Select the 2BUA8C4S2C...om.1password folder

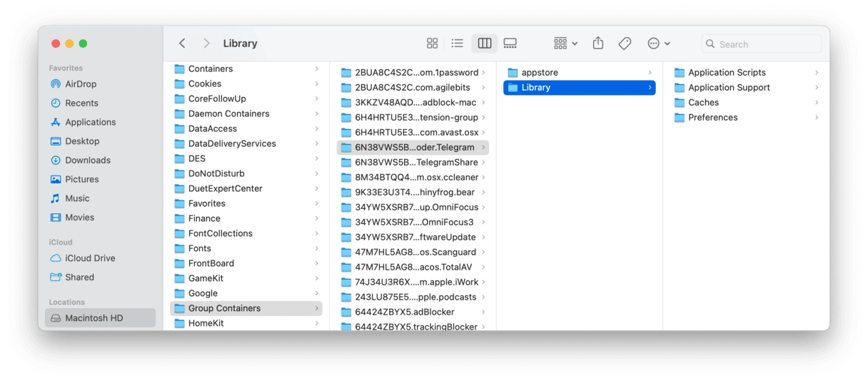[x=413, y=73]
